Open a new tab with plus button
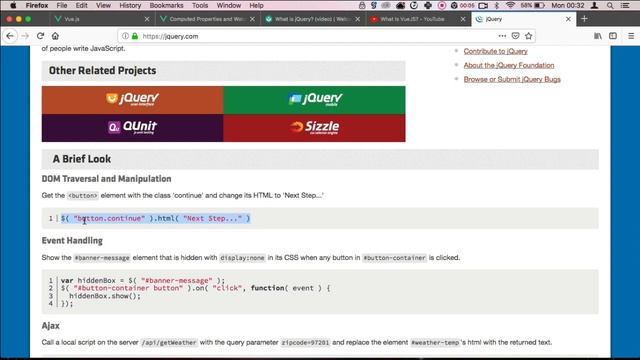This screenshot has height=360, width=640. click(x=584, y=19)
